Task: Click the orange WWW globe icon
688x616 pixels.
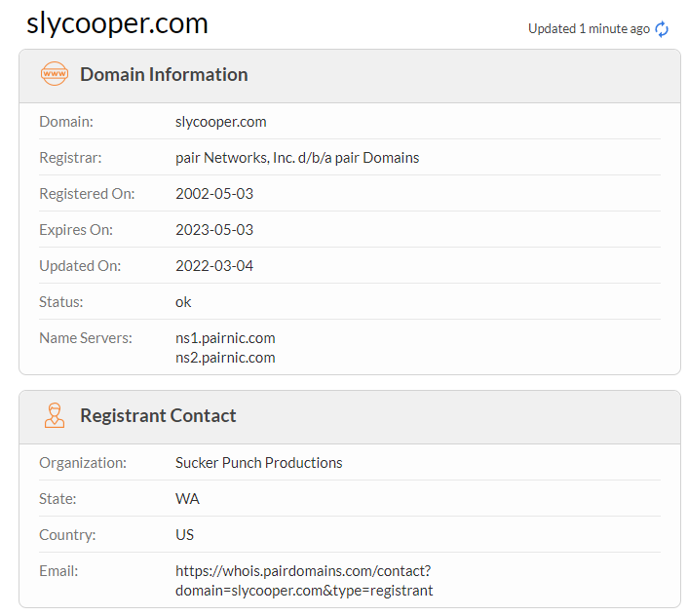Action: pos(55,74)
